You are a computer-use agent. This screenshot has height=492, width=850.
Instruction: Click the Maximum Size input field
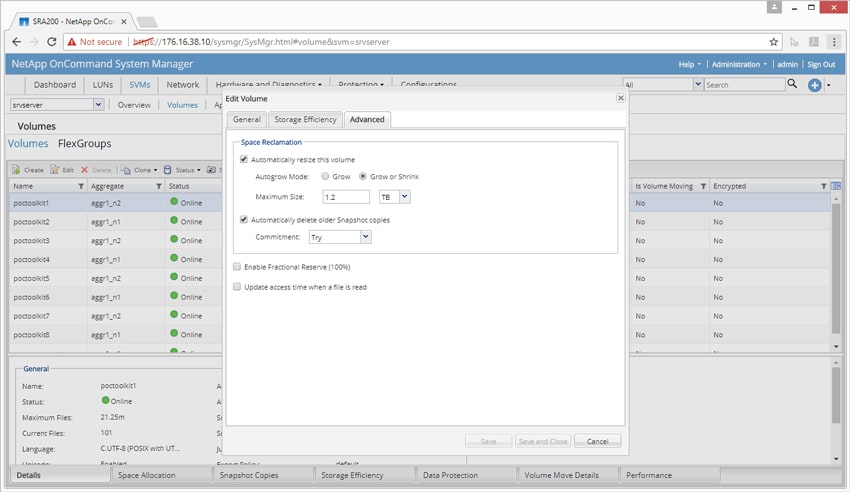(x=346, y=197)
